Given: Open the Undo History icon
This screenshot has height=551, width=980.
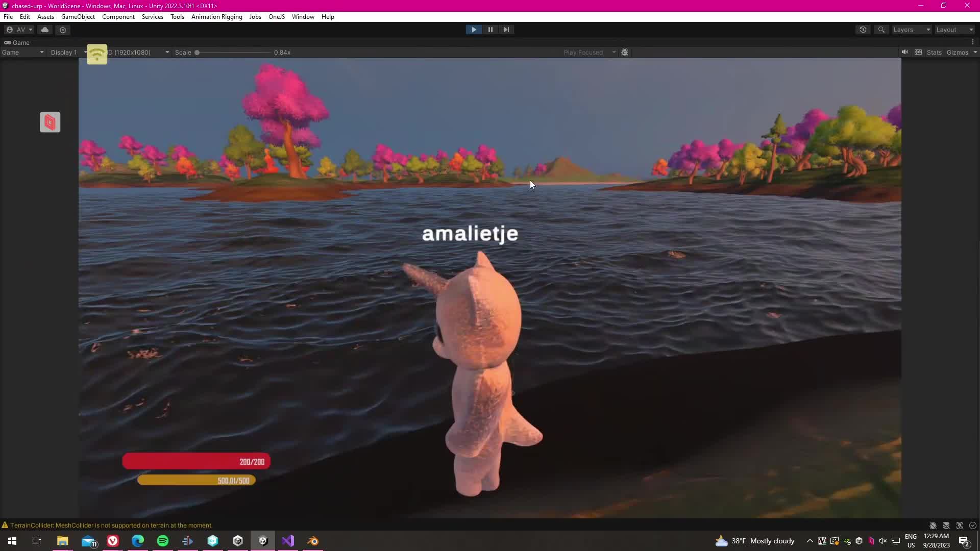Looking at the screenshot, I should (x=863, y=30).
